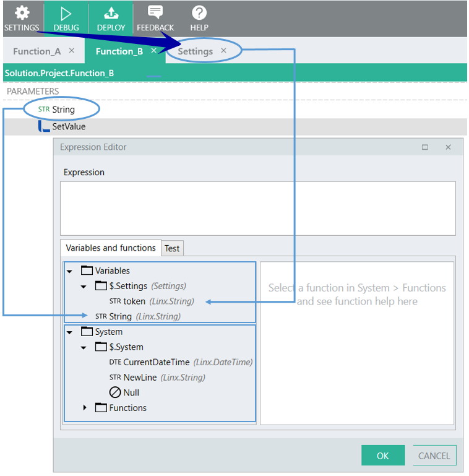Select the Functions folder icon
This screenshot has height=476, width=469.
101,407
